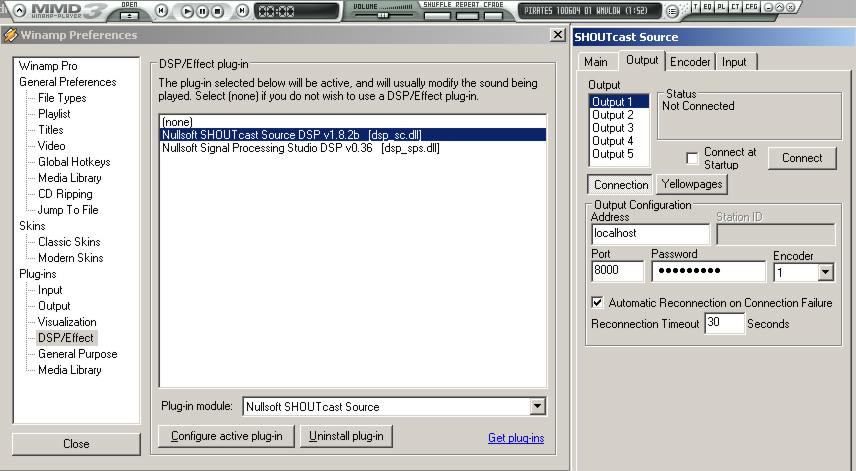Open the CFG configuration button
This screenshot has height=471, width=856.
point(751,7)
